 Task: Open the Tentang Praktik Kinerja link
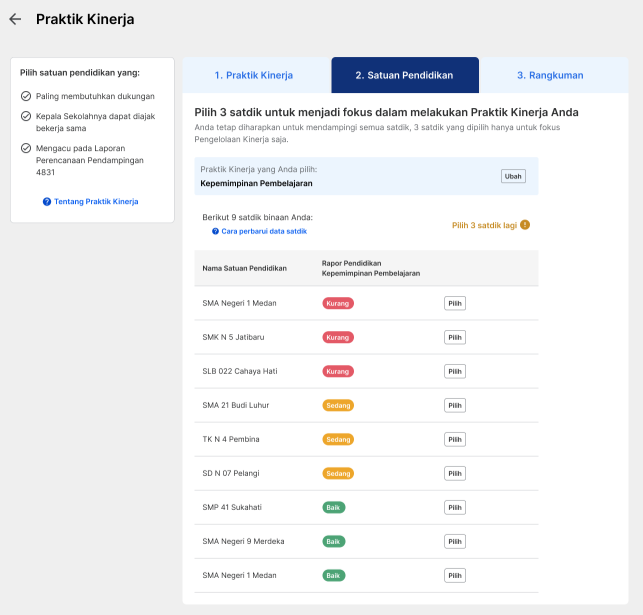(96, 202)
